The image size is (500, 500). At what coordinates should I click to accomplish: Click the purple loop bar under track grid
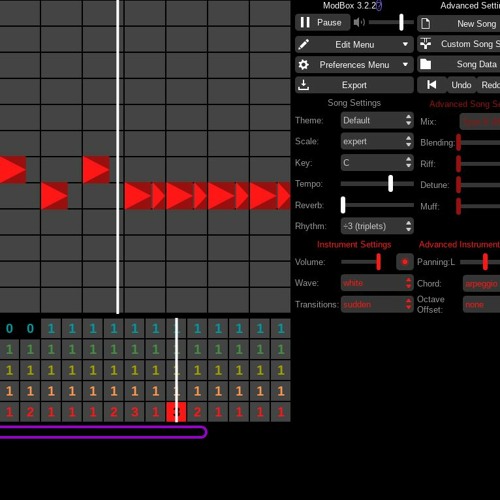point(103,432)
